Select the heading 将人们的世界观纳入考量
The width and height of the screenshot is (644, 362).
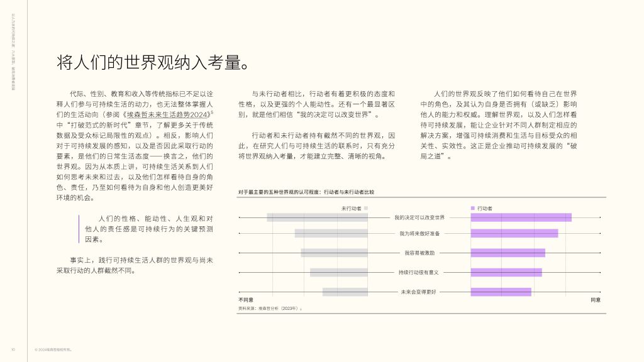[153, 63]
